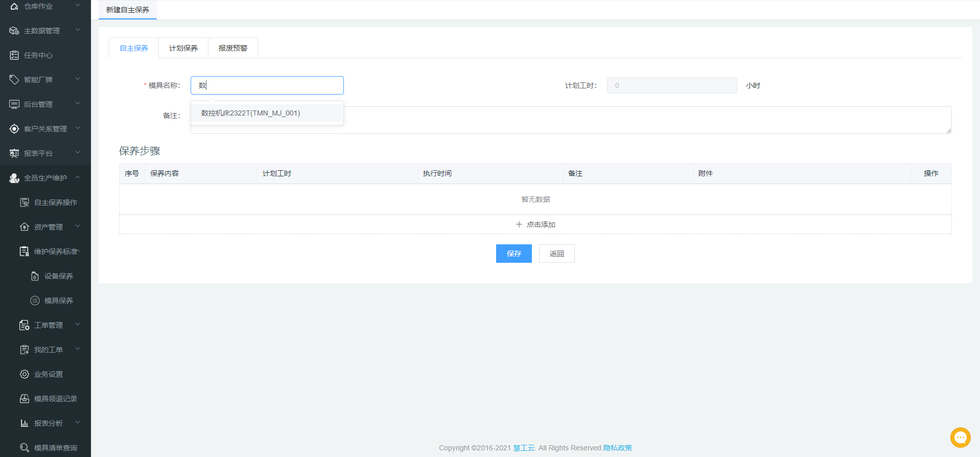The width and height of the screenshot is (980, 457).
Task: Click the 模具领退记录 inbox icon
Action: (x=25, y=399)
